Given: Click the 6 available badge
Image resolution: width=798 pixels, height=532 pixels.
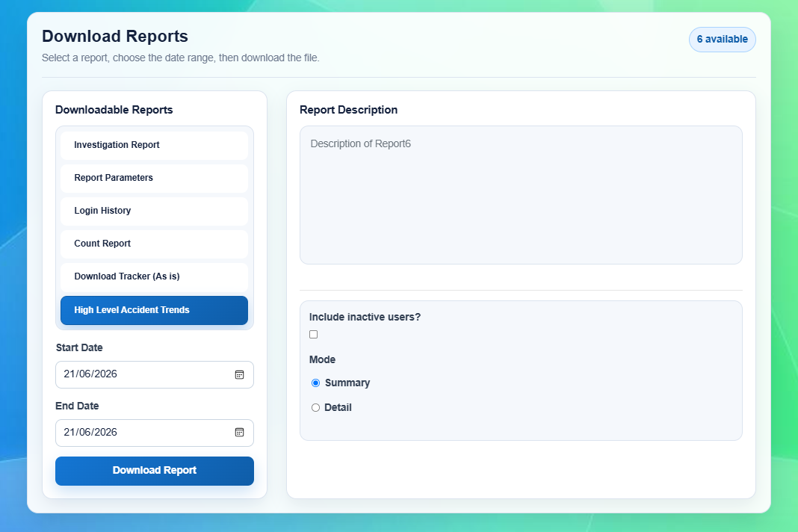Looking at the screenshot, I should pyautogui.click(x=723, y=39).
